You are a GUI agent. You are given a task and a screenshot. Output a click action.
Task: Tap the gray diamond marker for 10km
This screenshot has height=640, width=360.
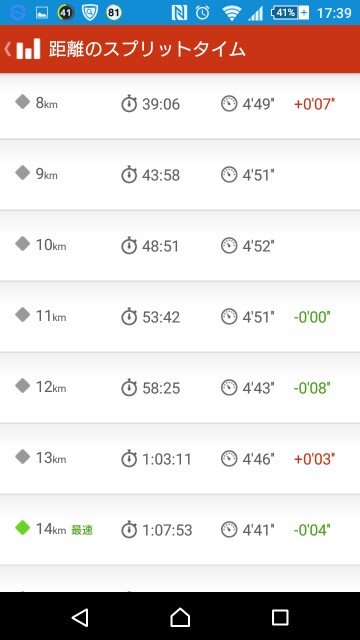tap(22, 244)
